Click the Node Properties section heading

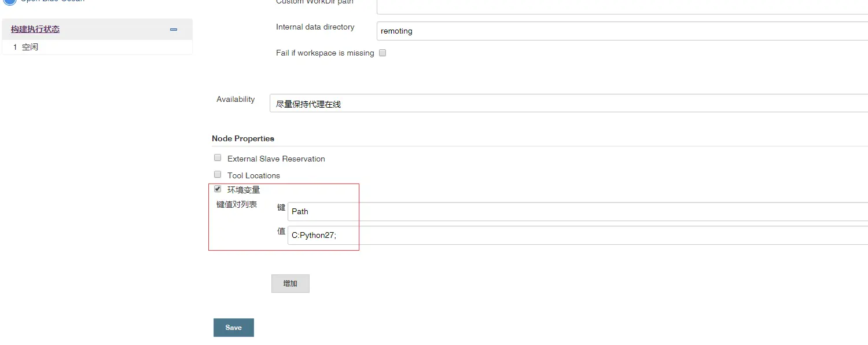[243, 138]
